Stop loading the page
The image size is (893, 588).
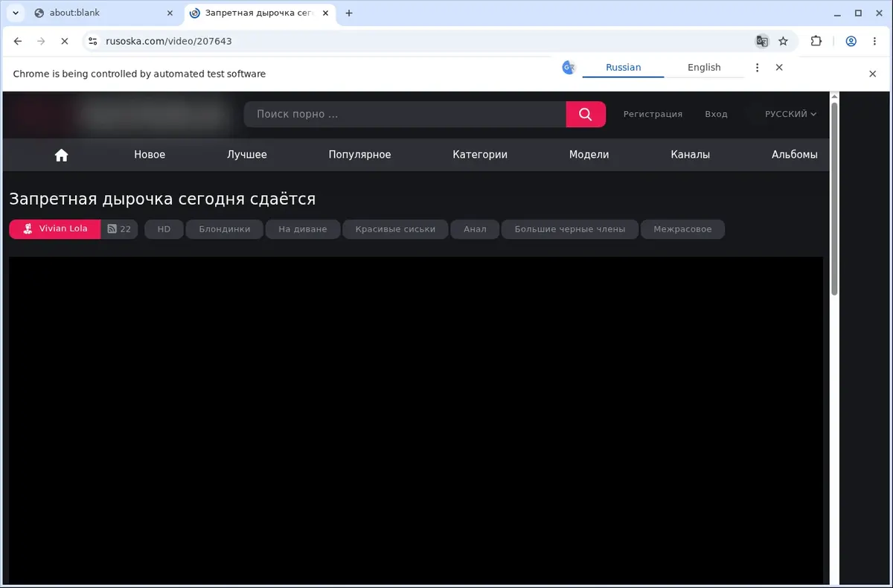tap(65, 42)
